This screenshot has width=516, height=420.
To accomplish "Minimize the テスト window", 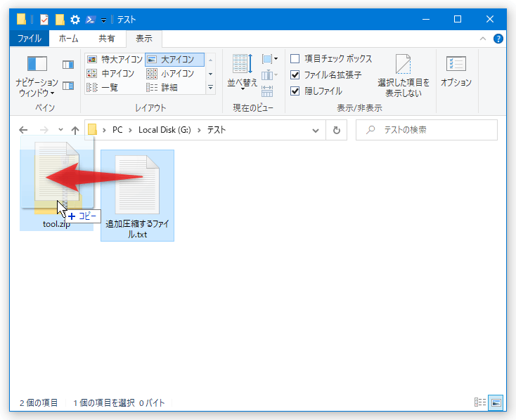I will (x=426, y=20).
